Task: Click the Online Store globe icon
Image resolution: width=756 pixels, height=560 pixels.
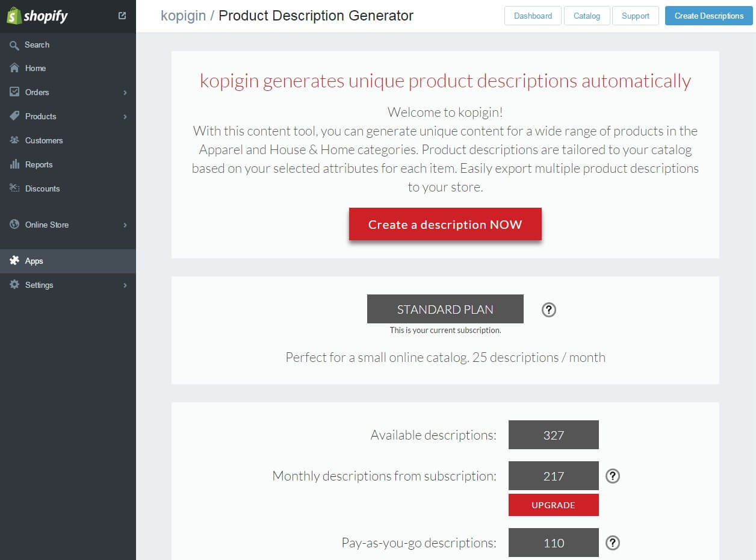Action: [x=14, y=225]
